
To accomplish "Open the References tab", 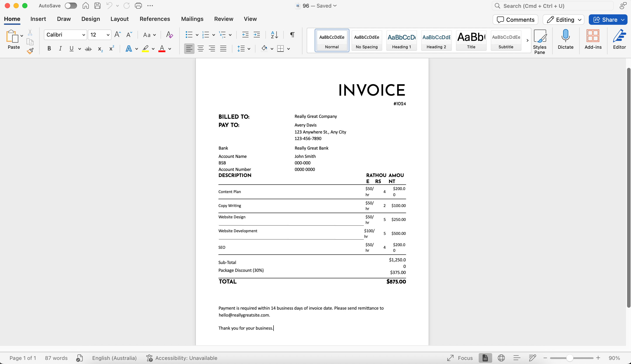I will pos(154,19).
